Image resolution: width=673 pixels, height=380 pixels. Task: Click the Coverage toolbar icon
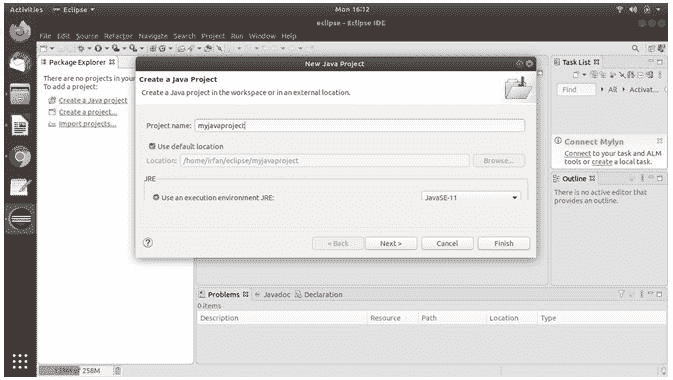(116, 49)
